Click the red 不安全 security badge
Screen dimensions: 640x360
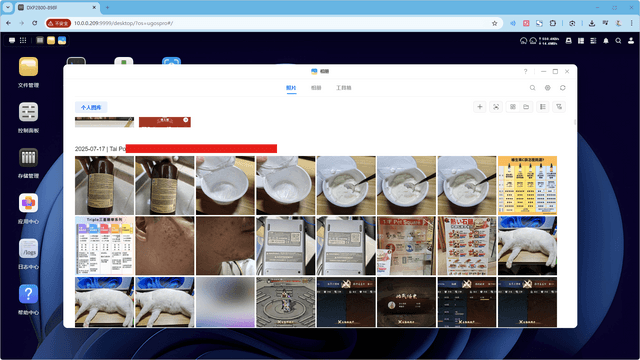tap(58, 23)
